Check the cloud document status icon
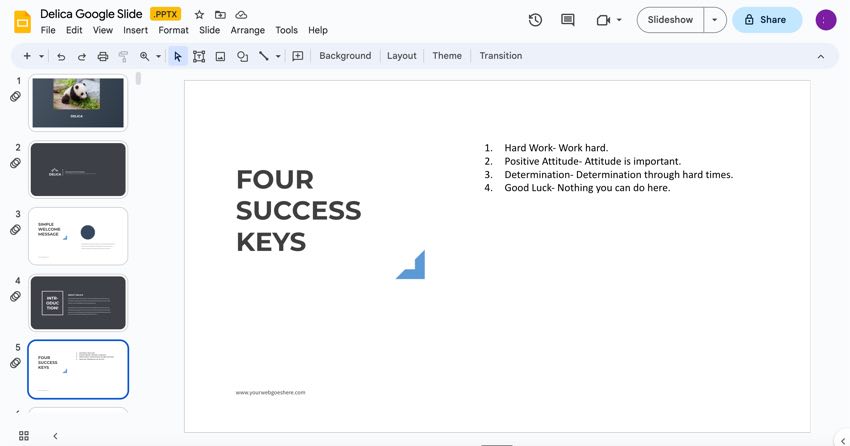The height and width of the screenshot is (446, 850). tap(241, 15)
